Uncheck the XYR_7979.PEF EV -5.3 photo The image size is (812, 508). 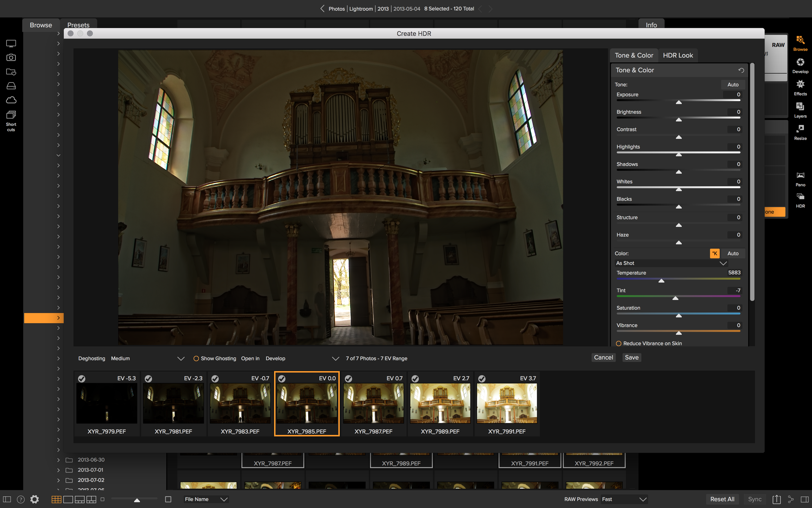81,379
